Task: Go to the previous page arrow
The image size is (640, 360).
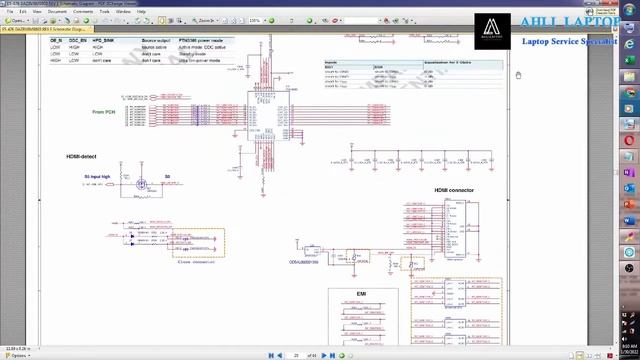Action: click(280, 356)
